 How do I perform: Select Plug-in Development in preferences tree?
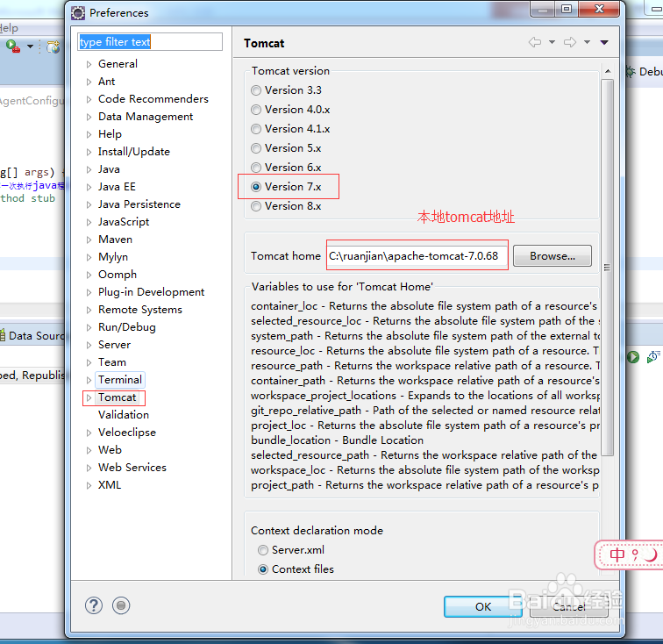coord(151,292)
